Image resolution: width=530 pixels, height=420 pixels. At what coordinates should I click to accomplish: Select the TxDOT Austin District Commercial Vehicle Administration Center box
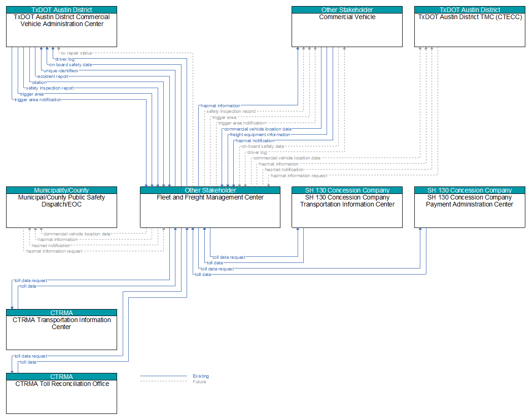(x=62, y=26)
